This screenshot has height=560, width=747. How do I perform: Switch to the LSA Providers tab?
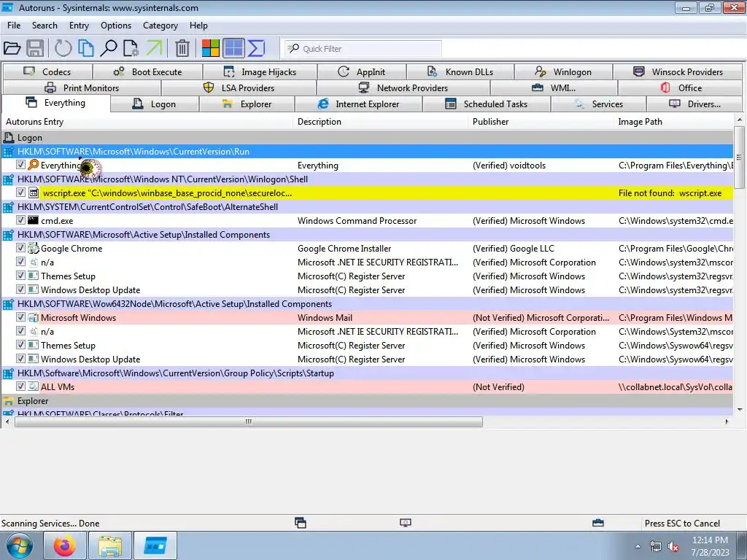[x=239, y=88]
